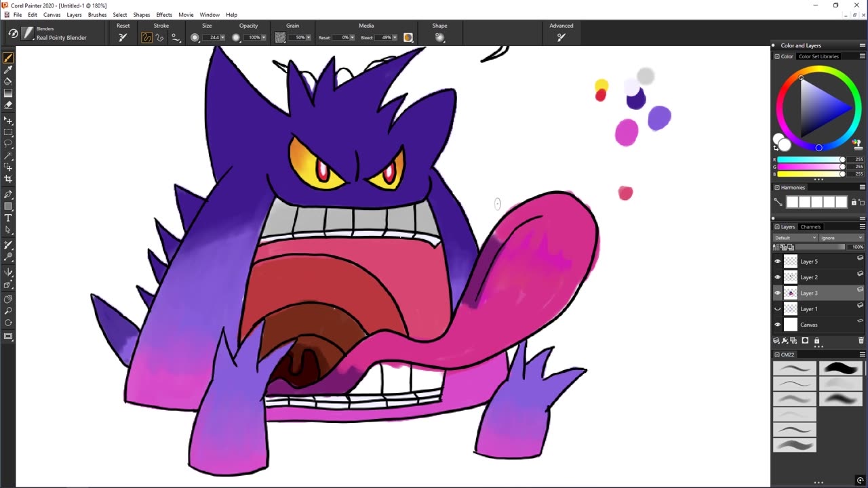Select the Layer Adjuster tool
The image size is (868, 488).
pos(8,121)
